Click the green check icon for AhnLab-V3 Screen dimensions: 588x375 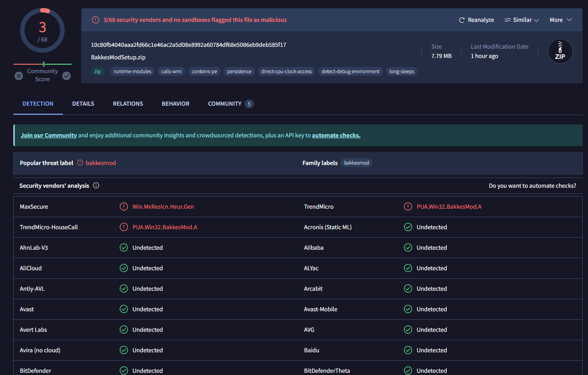[124, 247]
